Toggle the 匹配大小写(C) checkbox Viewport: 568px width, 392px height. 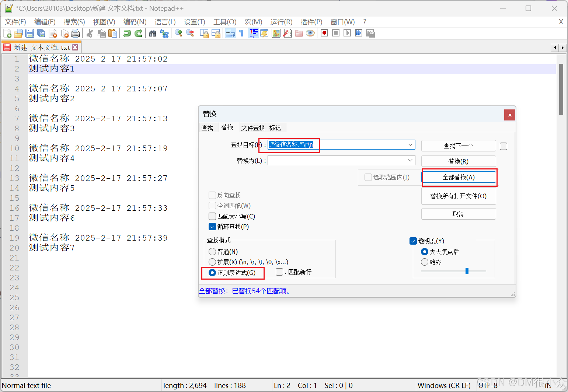pyautogui.click(x=212, y=216)
